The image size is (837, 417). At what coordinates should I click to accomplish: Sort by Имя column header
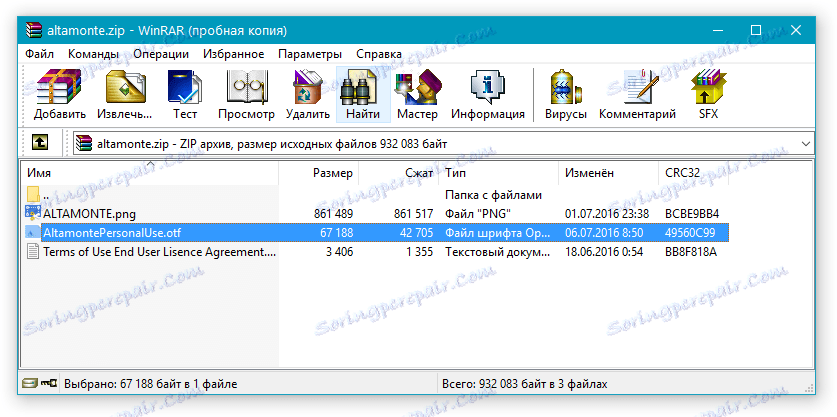pyautogui.click(x=150, y=173)
